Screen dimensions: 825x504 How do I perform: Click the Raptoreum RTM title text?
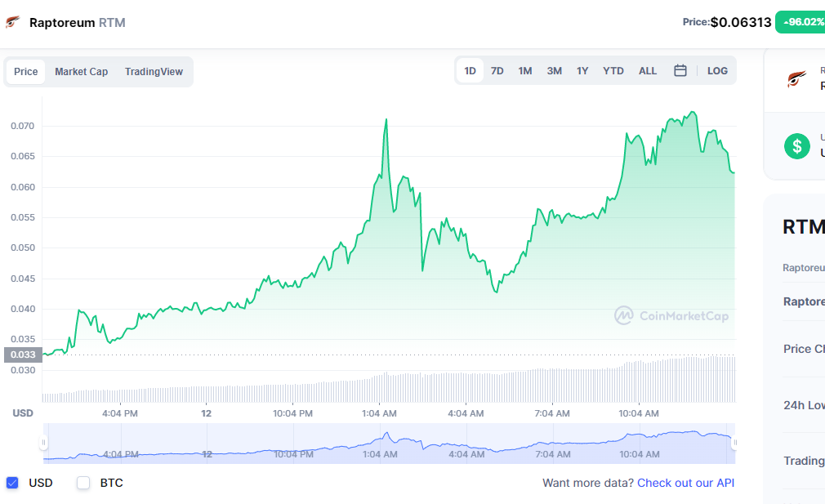click(78, 23)
